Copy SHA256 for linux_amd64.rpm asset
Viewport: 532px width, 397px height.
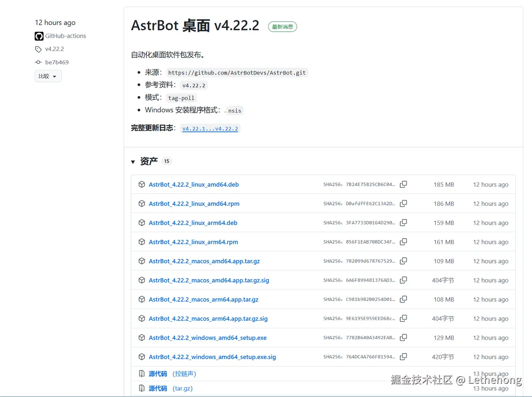pyautogui.click(x=403, y=203)
